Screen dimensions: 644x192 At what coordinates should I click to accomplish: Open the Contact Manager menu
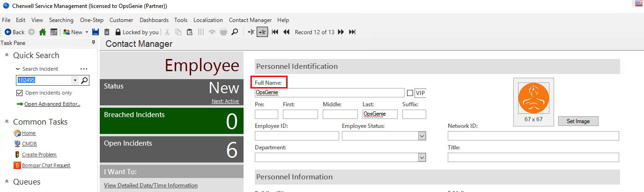tap(250, 20)
